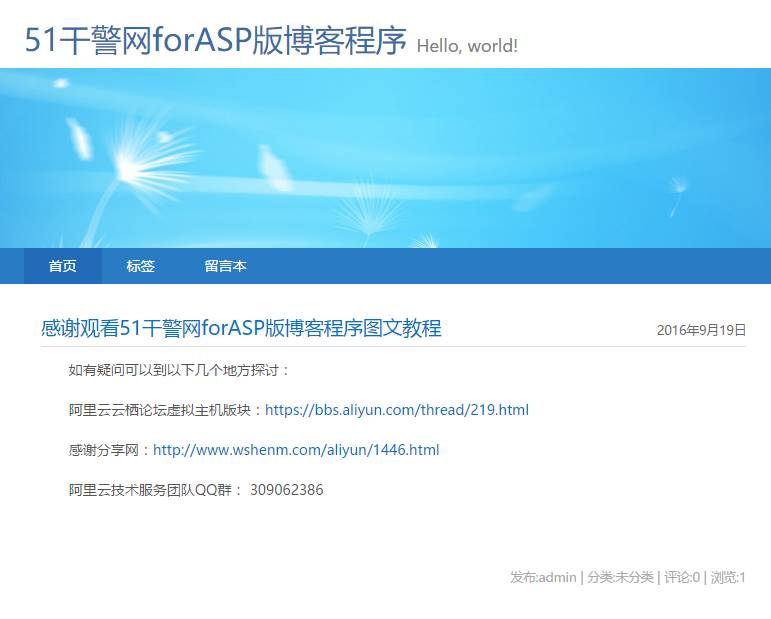The height and width of the screenshot is (619, 771).
Task: Go to the 首页 navigation tab
Action: [x=63, y=266]
